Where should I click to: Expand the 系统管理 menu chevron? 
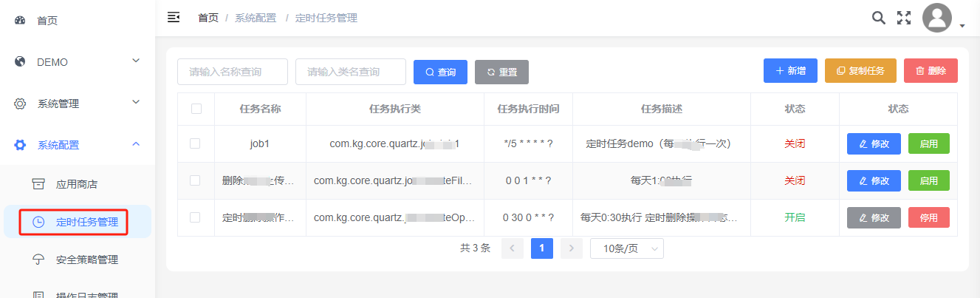coord(136,102)
